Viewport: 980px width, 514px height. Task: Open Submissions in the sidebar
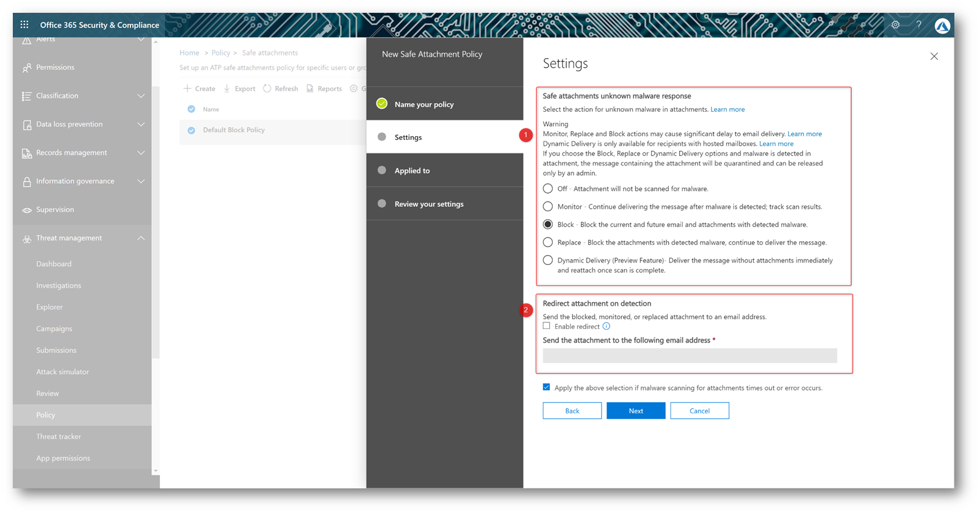pyautogui.click(x=56, y=350)
